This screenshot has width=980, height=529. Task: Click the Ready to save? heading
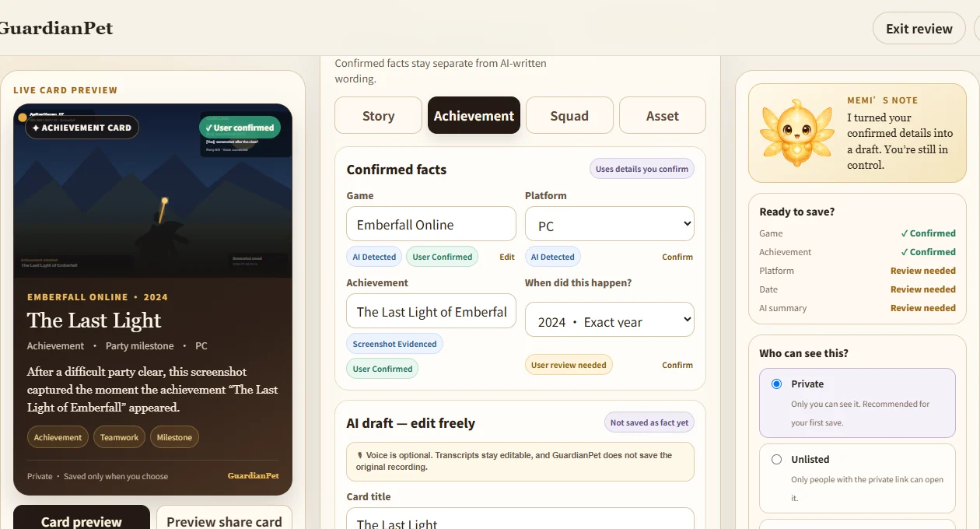tap(797, 212)
